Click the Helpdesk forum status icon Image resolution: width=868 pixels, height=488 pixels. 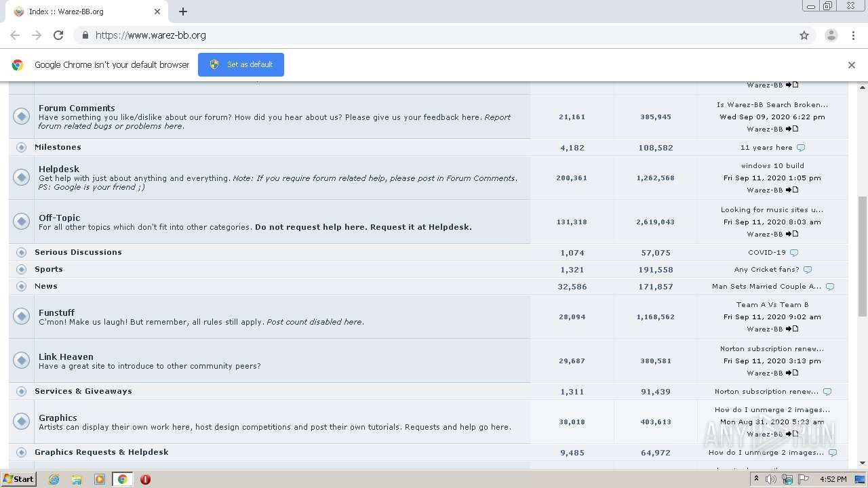(x=21, y=178)
